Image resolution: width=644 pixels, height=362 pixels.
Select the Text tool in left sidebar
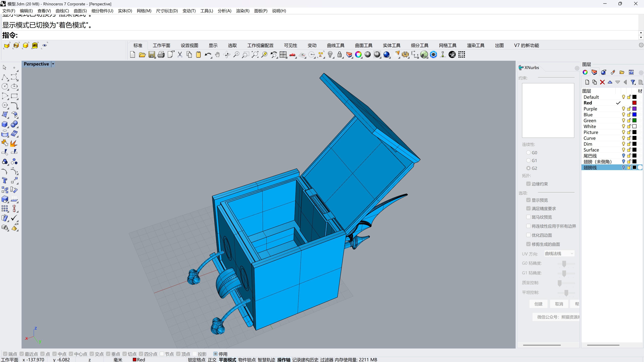[x=5, y=180]
